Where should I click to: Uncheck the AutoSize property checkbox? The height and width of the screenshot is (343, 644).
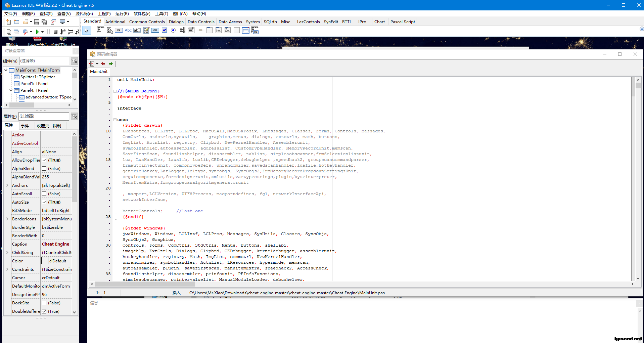coord(44,202)
